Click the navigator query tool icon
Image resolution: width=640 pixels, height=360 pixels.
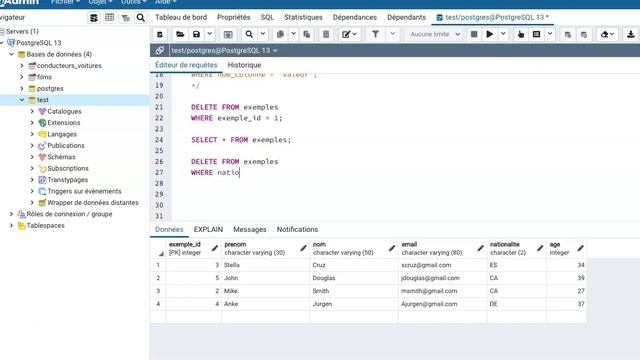tap(93, 18)
